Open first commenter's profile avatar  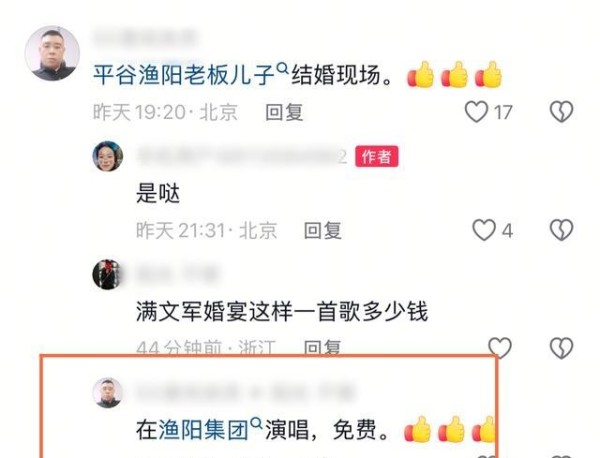52,53
